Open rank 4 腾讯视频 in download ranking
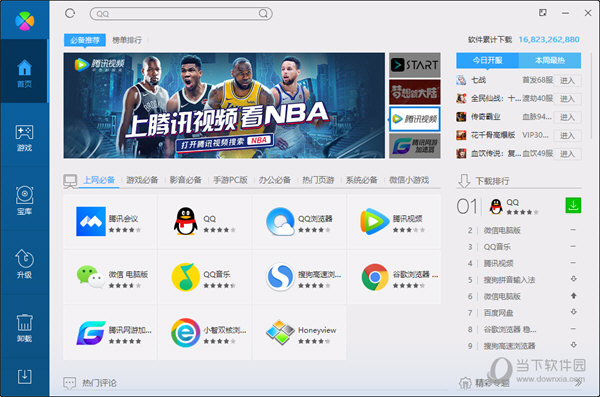The image size is (600, 397). coord(499,263)
